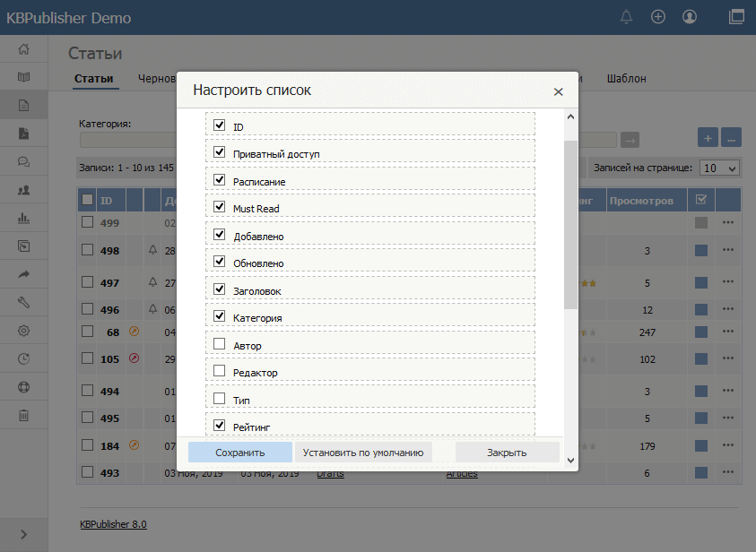Click the bell icon in row 496
The image size is (756, 552).
152,309
